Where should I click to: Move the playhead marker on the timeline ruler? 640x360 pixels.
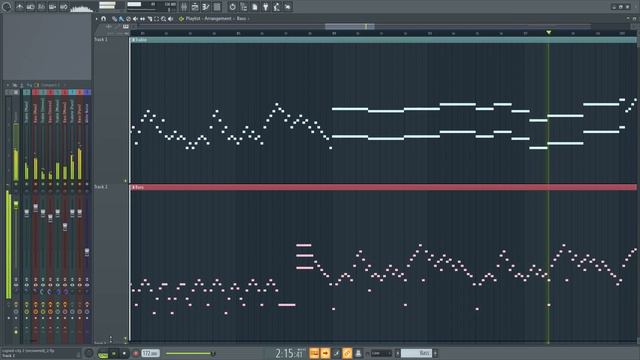pos(549,32)
